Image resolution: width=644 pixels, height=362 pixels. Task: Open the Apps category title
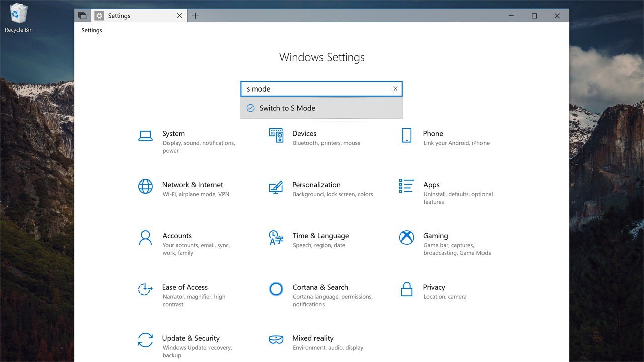pyautogui.click(x=432, y=185)
